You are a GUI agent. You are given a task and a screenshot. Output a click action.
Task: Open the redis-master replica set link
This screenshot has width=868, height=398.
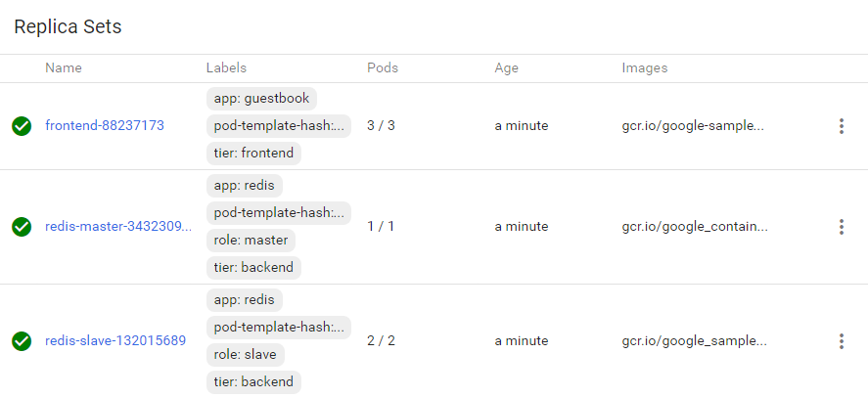click(x=118, y=227)
